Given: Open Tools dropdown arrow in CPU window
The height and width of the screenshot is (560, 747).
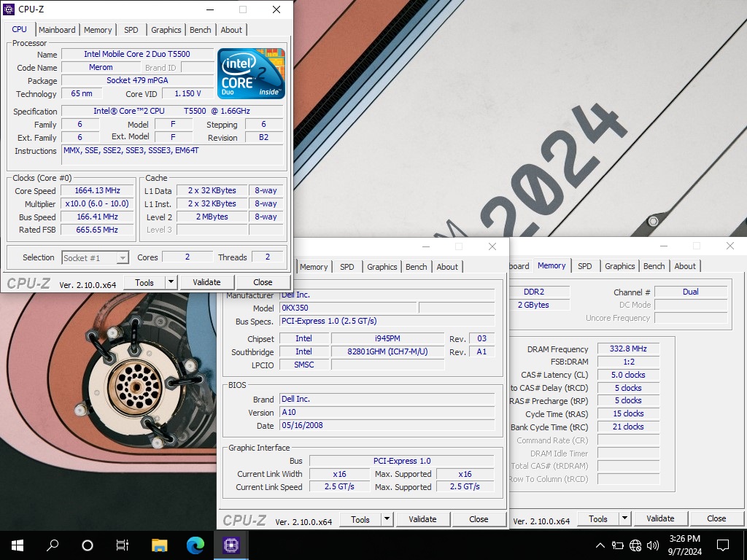Looking at the screenshot, I should [x=171, y=282].
